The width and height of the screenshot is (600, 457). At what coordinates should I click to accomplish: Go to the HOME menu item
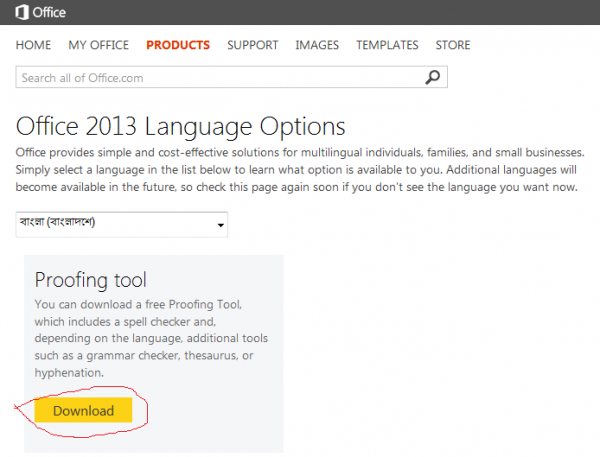(33, 45)
